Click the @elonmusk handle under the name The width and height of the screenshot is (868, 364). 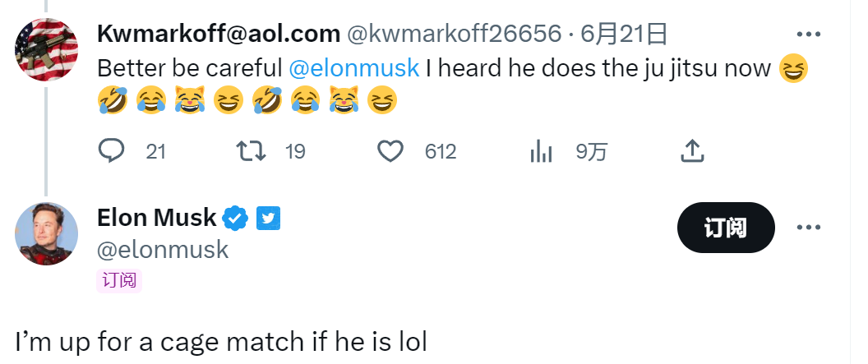point(163,250)
